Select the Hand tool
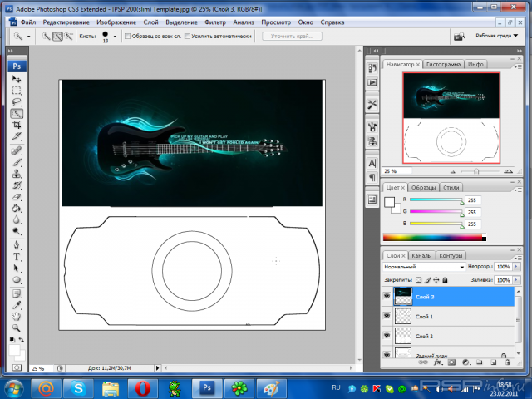532x399 pixels. pyautogui.click(x=17, y=316)
